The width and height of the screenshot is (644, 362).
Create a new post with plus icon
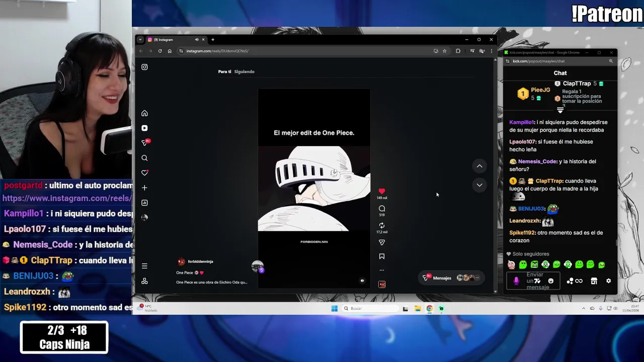coord(144,188)
